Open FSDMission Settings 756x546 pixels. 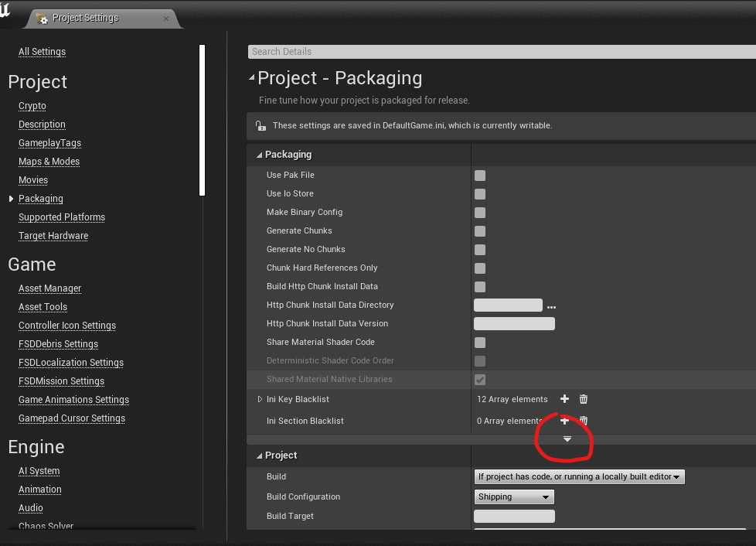coord(61,381)
